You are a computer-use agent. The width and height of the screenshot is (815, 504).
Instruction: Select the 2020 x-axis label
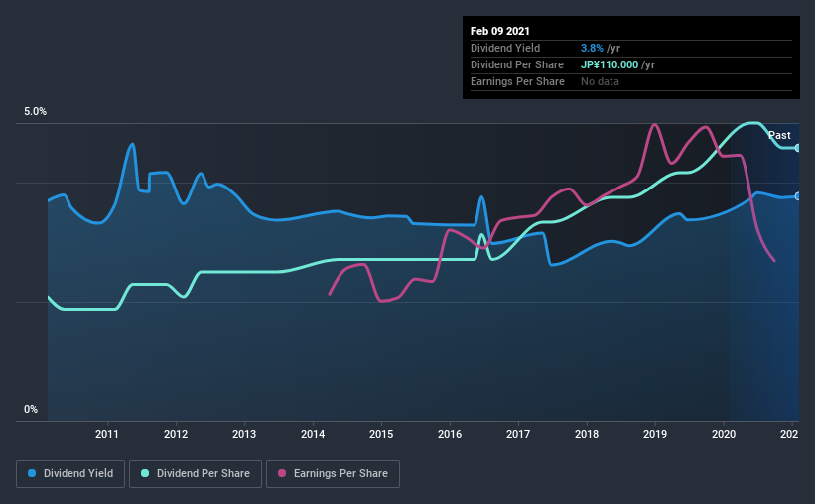point(724,434)
